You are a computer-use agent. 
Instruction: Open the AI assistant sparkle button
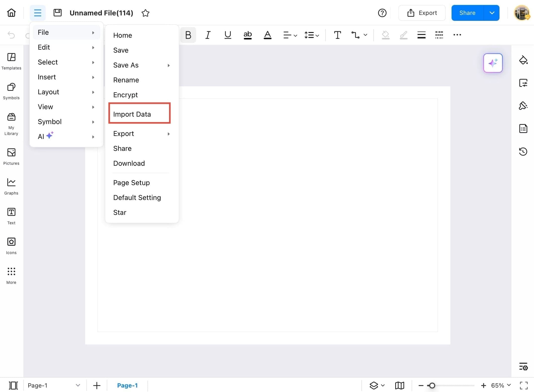(493, 63)
